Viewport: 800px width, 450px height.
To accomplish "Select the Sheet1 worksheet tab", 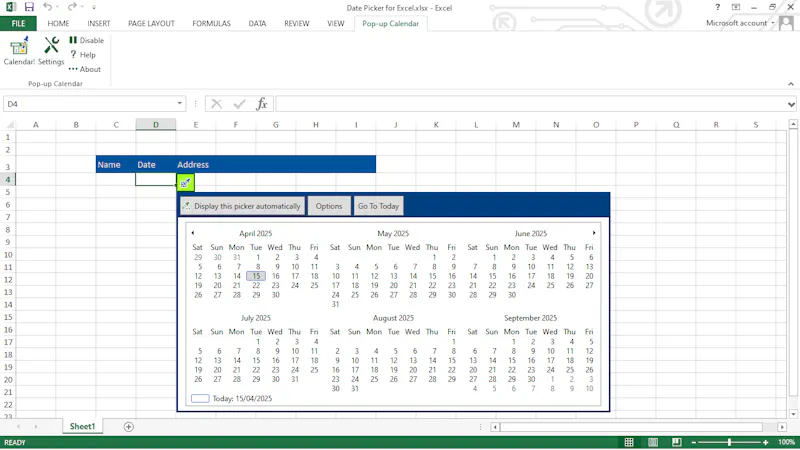I will point(82,427).
